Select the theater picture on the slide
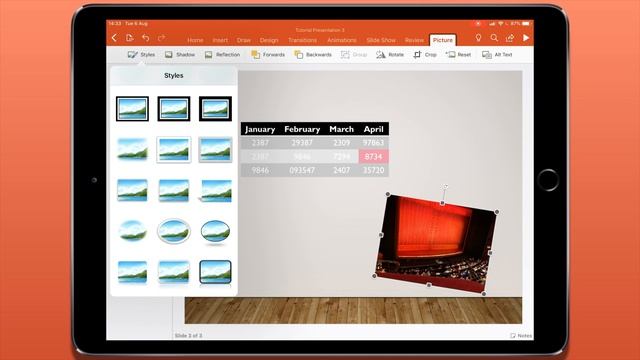The height and width of the screenshot is (360, 640). tap(436, 244)
